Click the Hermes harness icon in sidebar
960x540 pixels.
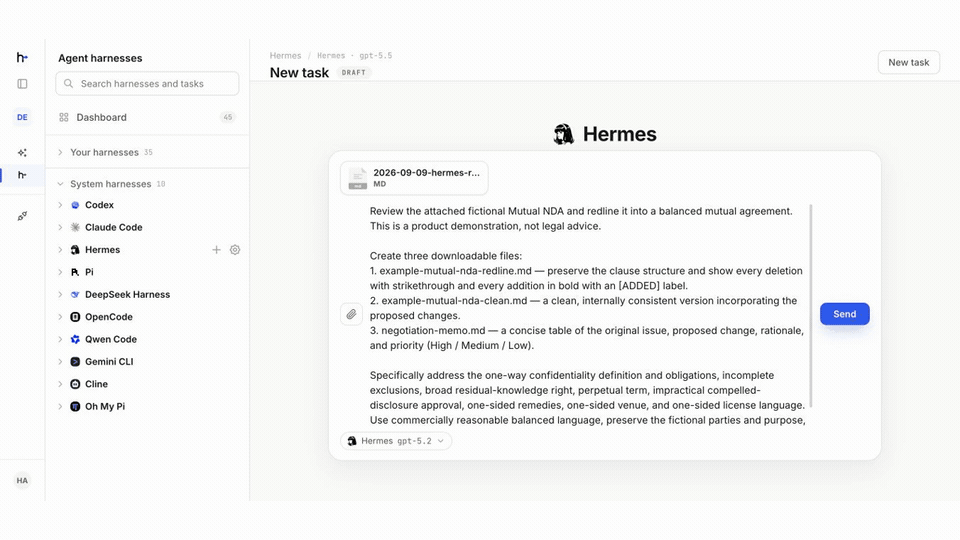(75, 250)
